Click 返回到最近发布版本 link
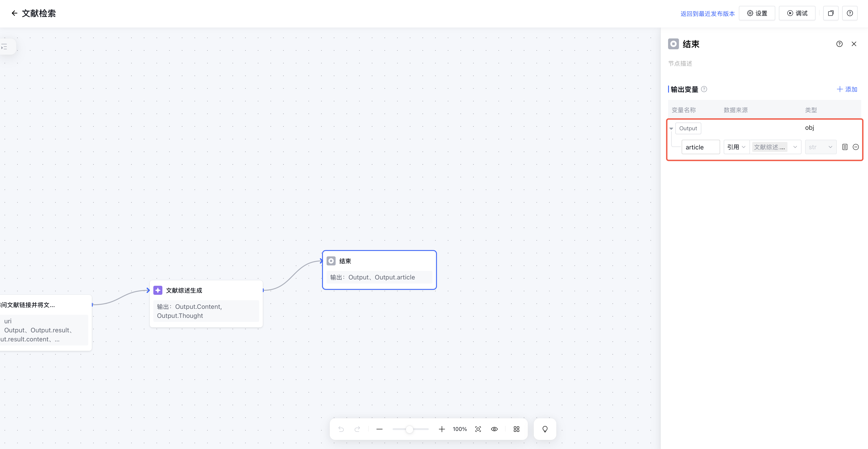 coord(707,14)
